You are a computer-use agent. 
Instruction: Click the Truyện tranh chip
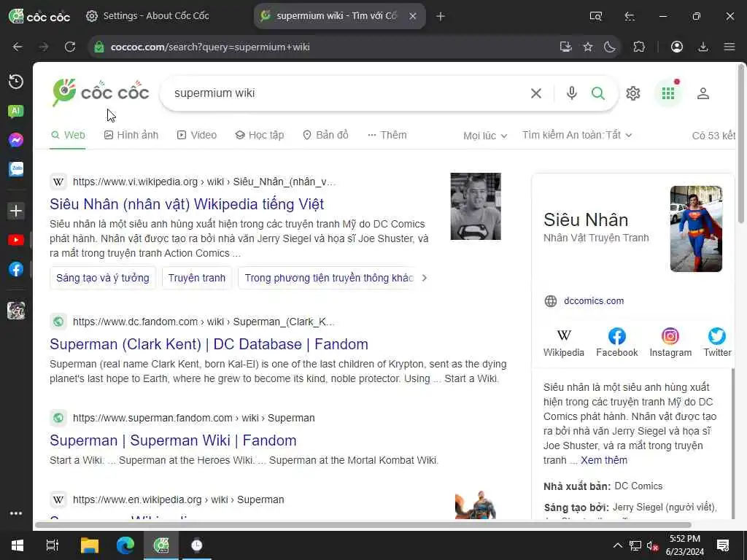pyautogui.click(x=197, y=278)
